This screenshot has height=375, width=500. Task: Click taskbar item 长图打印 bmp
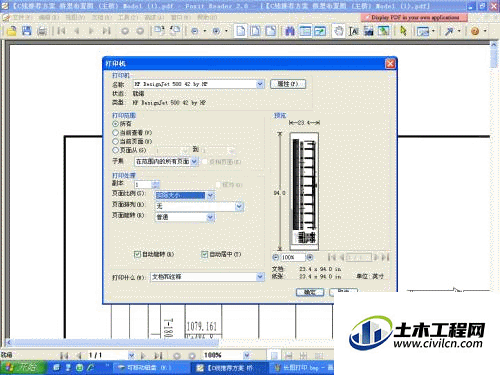click(x=302, y=368)
